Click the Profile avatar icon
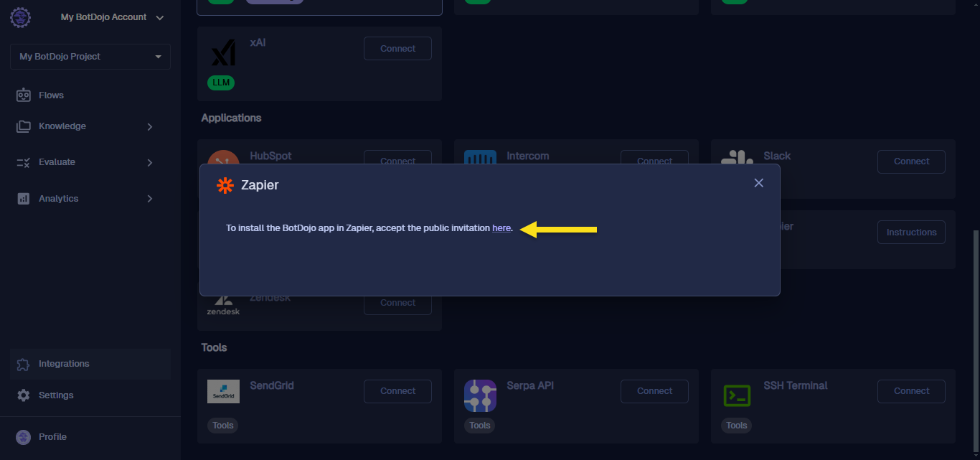The height and width of the screenshot is (460, 980). (x=24, y=437)
